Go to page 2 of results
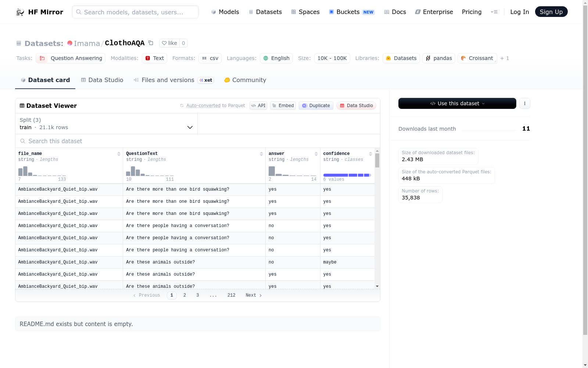588x368 pixels. [x=184, y=295]
